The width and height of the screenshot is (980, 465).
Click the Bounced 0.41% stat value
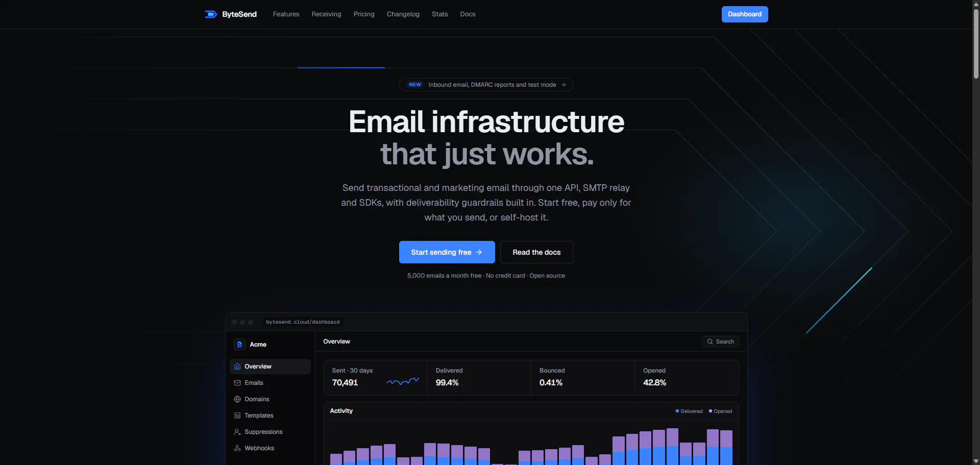pos(551,383)
